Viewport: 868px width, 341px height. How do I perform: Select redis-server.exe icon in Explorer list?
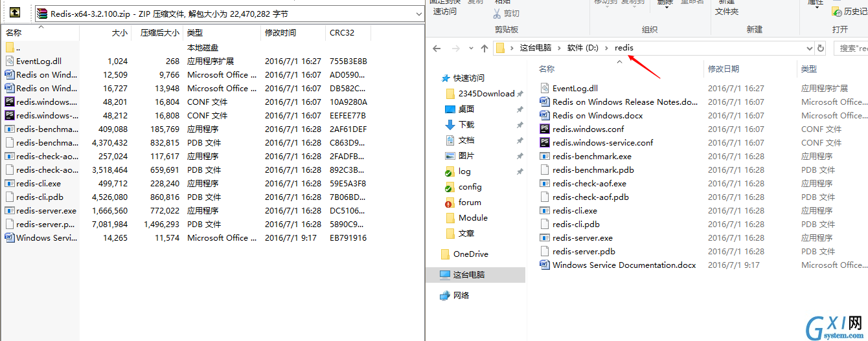point(544,237)
